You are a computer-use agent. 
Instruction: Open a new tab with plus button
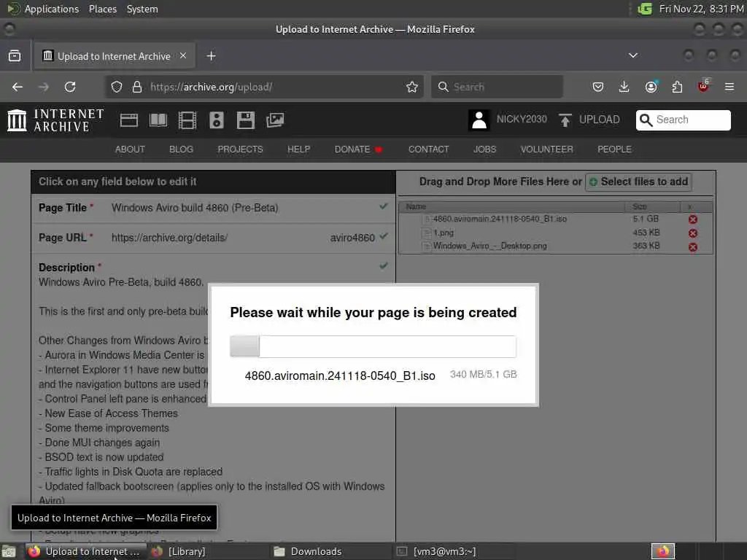[211, 56]
